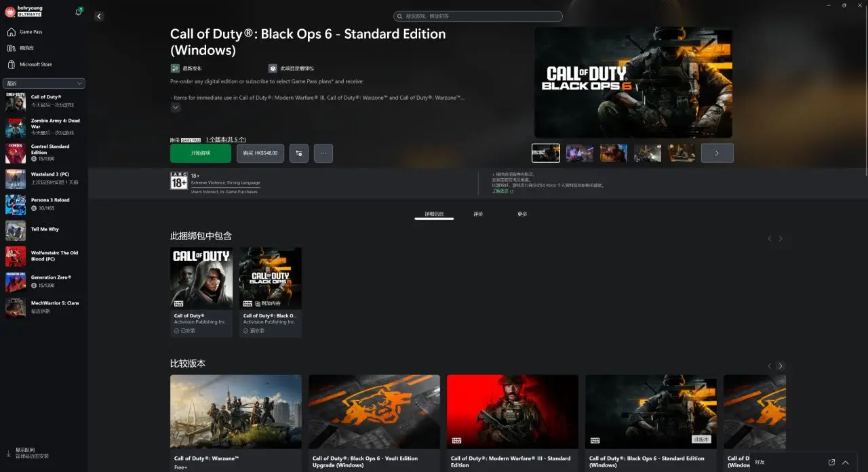The width and height of the screenshot is (868, 472).
Task: Expand the friends panel with up chevron
Action: point(846,463)
